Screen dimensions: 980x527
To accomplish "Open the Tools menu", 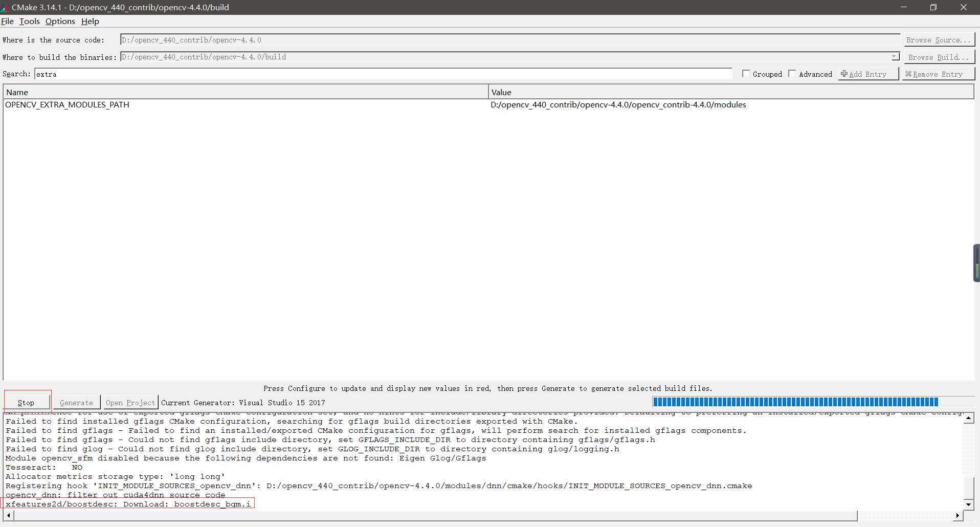I will click(x=29, y=21).
